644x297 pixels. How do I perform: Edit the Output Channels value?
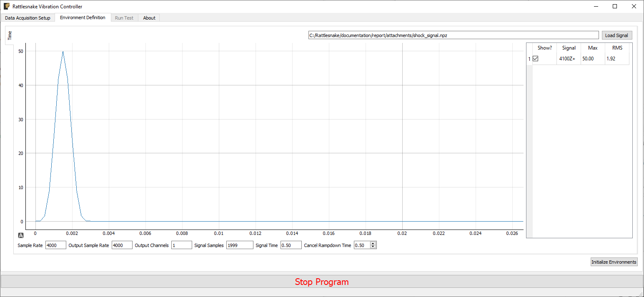pos(181,245)
